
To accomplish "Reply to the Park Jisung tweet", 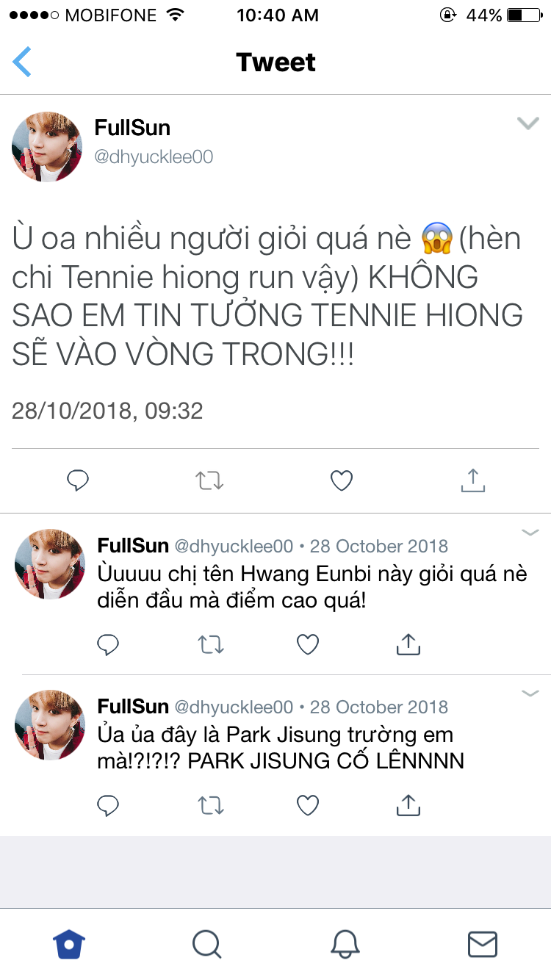I will [108, 806].
